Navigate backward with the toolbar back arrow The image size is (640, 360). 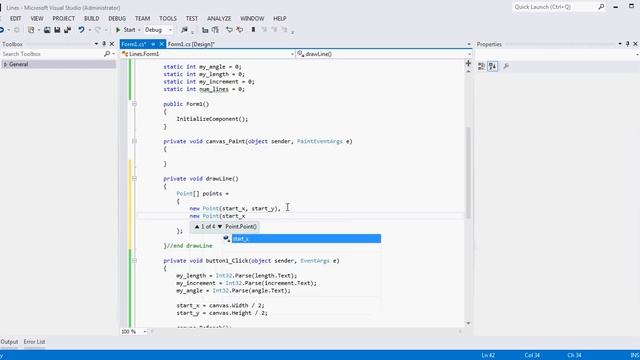tap(2, 30)
